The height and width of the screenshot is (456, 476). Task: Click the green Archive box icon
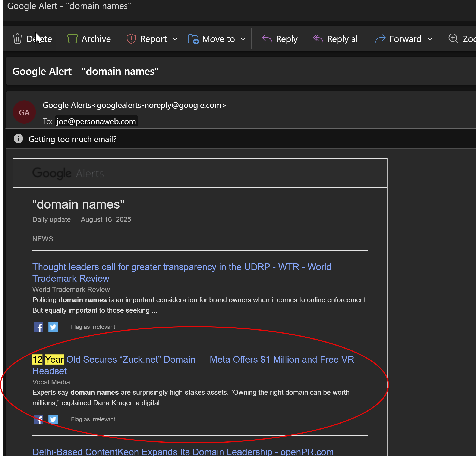72,39
